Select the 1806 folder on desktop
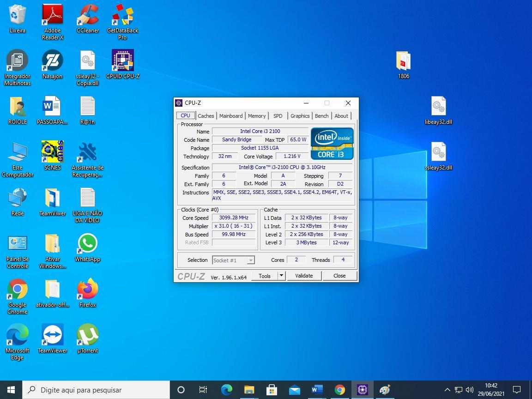Screen dimensions: 532x399 point(404,65)
